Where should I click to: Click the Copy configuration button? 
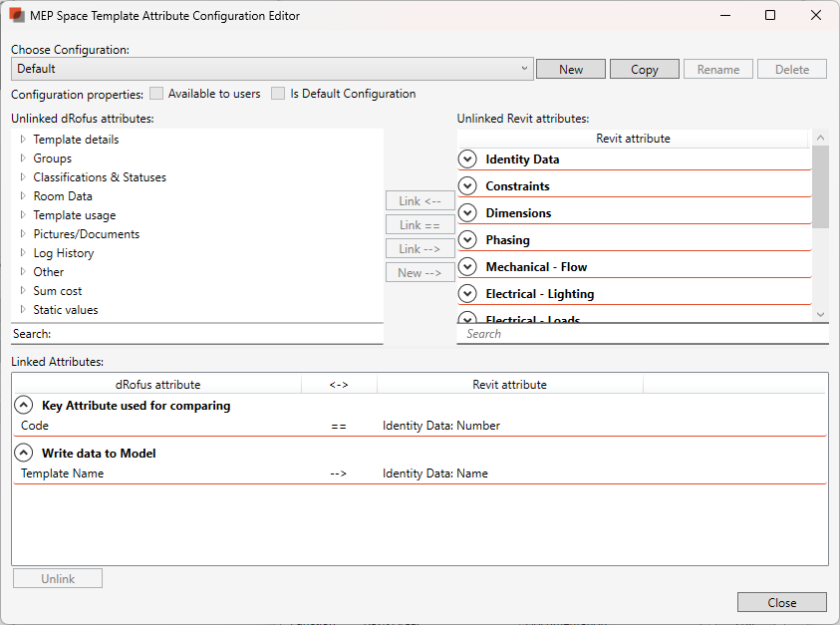pos(645,70)
